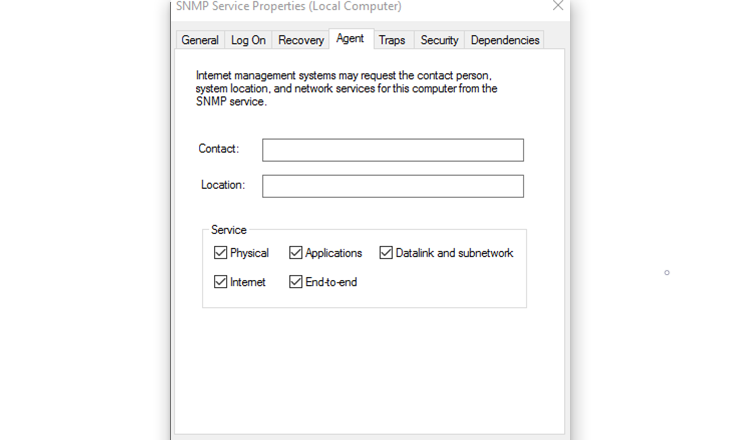Disable Datalink and subnetwork checkbox
Image resolution: width=750 pixels, height=440 pixels.
[x=386, y=253]
